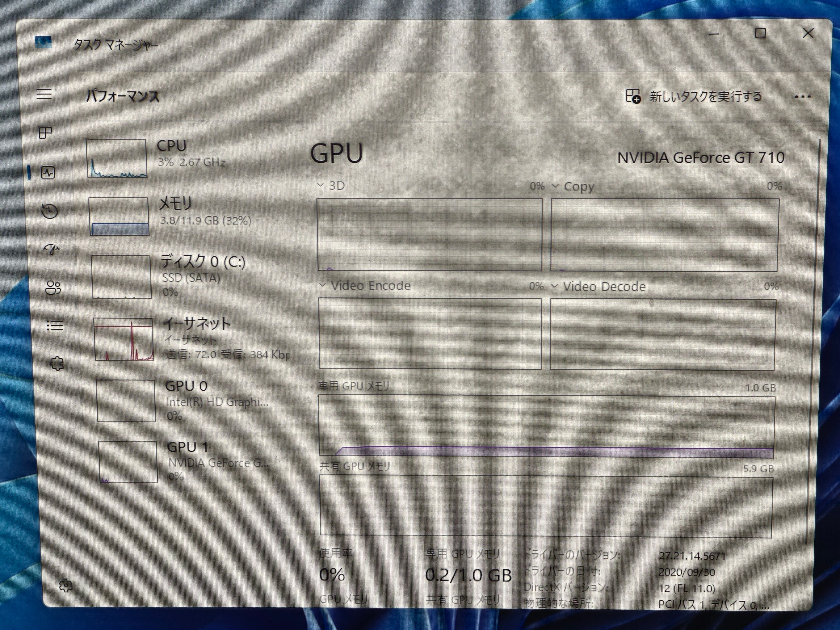
Task: Open the Startup apps page icon
Action: tap(52, 249)
